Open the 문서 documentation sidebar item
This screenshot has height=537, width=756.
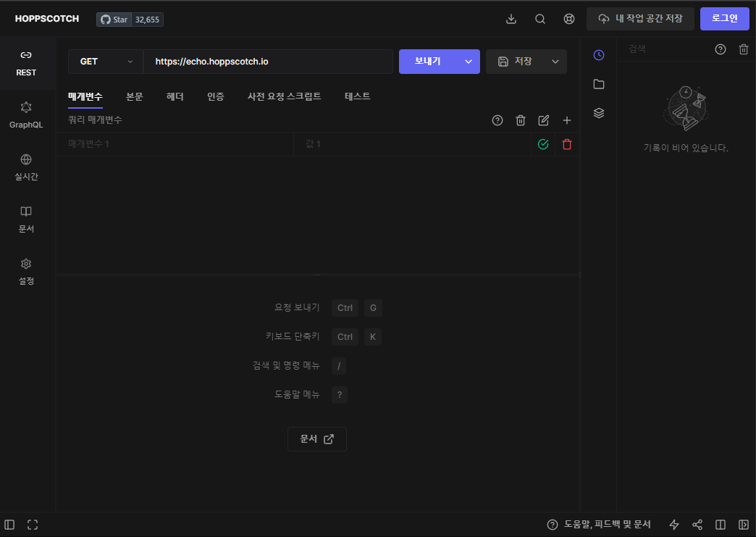pos(26,220)
